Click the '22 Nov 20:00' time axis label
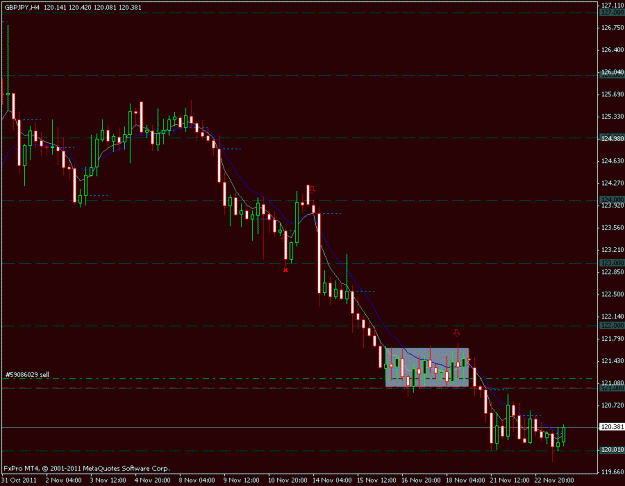This screenshot has height=486, width=625. tap(554, 480)
